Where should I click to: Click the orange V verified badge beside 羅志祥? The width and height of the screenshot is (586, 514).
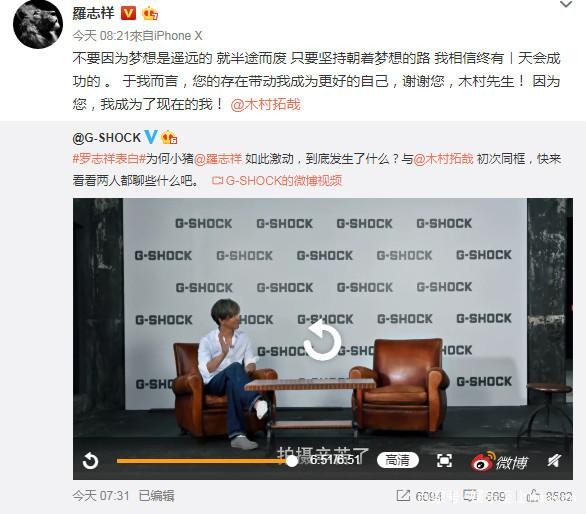(x=128, y=13)
